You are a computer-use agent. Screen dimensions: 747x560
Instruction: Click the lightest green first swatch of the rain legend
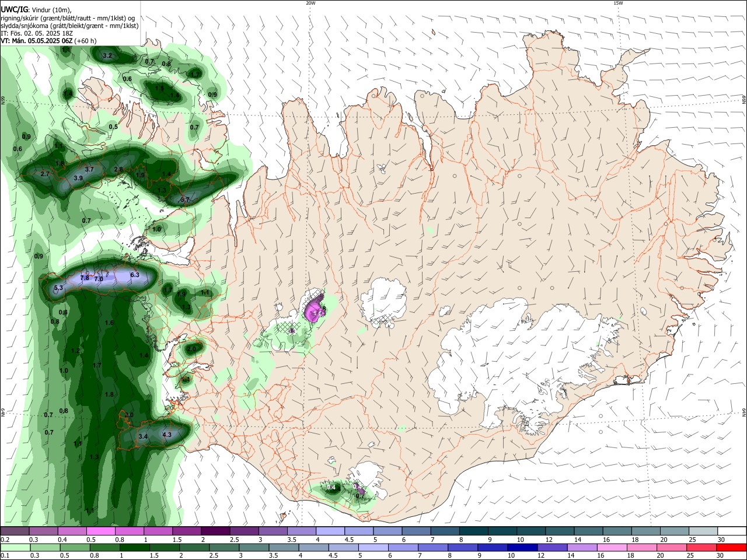pyautogui.click(x=15, y=548)
